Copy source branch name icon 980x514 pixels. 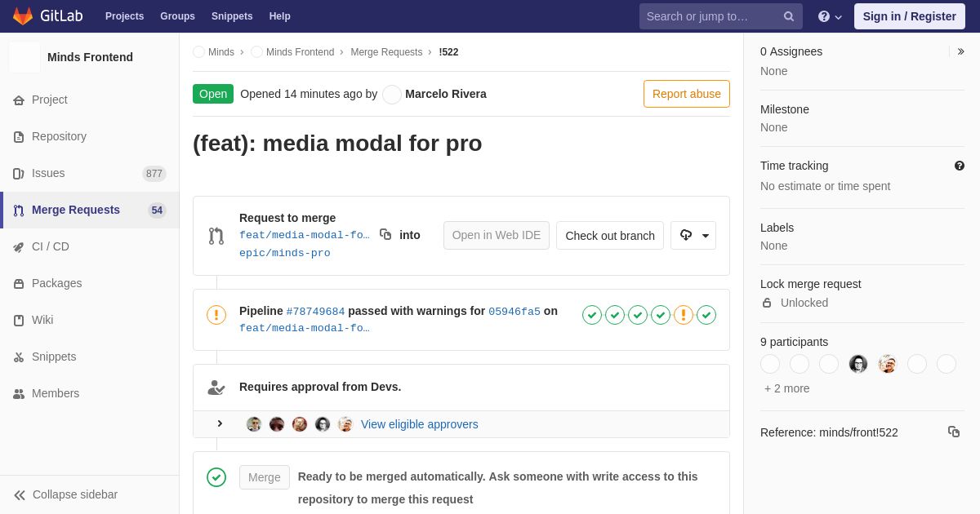click(385, 234)
